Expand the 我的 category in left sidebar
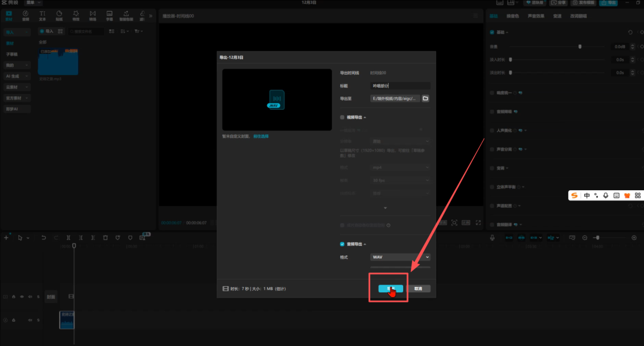The width and height of the screenshot is (644, 346). [17, 65]
